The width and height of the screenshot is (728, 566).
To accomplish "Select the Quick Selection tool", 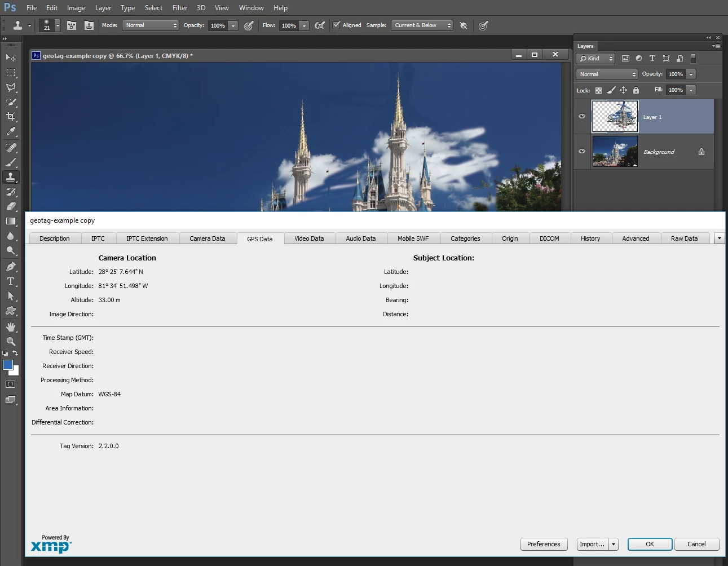I will point(11,102).
